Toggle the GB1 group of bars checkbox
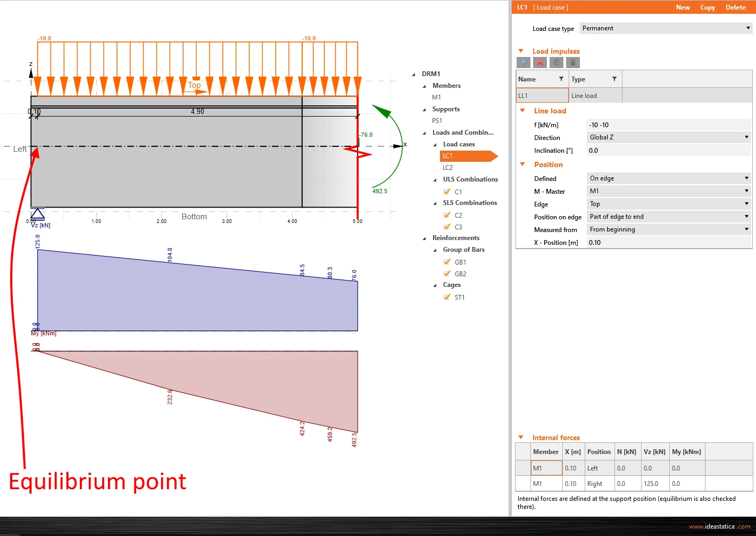756x536 pixels. [447, 262]
